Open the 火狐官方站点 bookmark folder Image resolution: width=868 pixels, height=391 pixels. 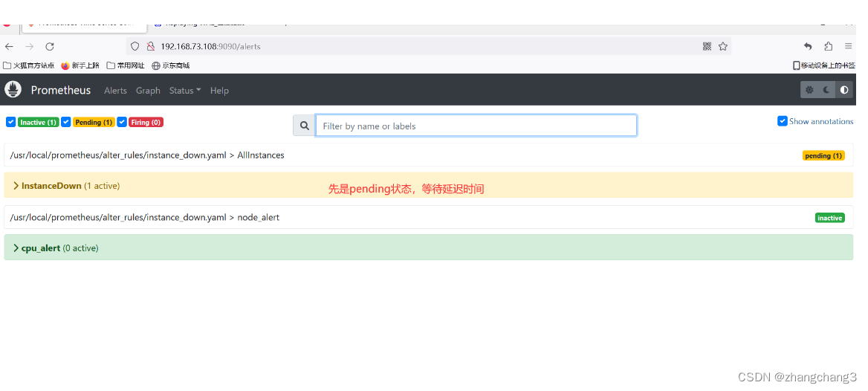click(29, 65)
